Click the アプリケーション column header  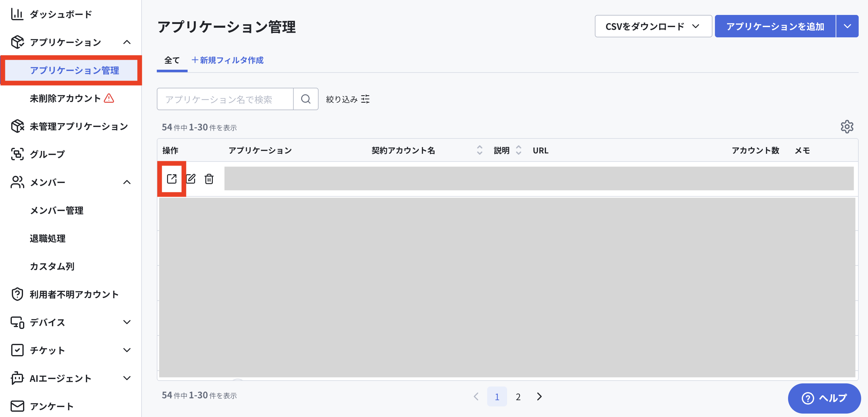260,150
